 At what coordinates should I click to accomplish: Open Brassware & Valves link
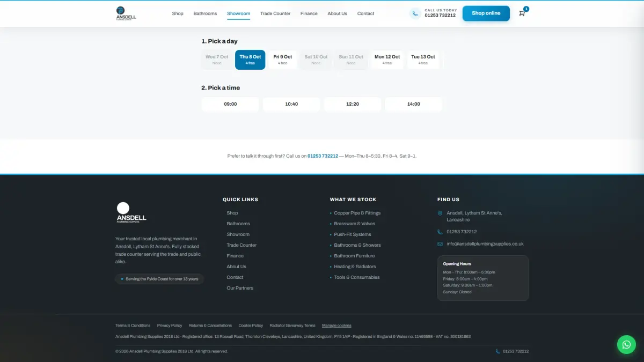(x=355, y=224)
